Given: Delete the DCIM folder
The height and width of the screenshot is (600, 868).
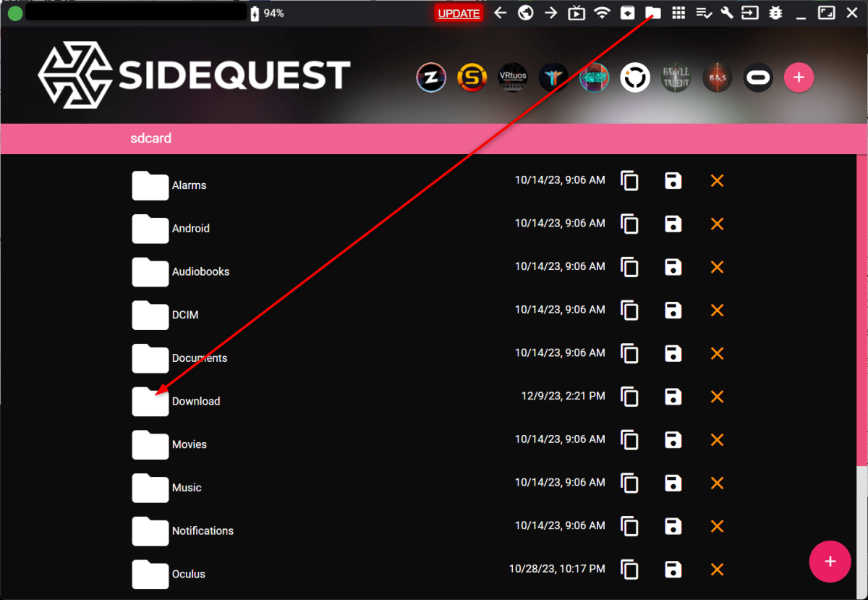Looking at the screenshot, I should 717,310.
